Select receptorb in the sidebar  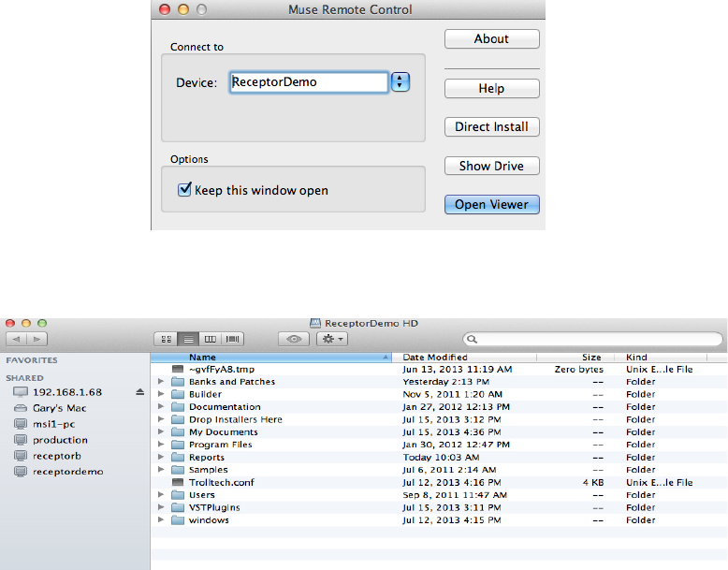pyautogui.click(x=57, y=456)
